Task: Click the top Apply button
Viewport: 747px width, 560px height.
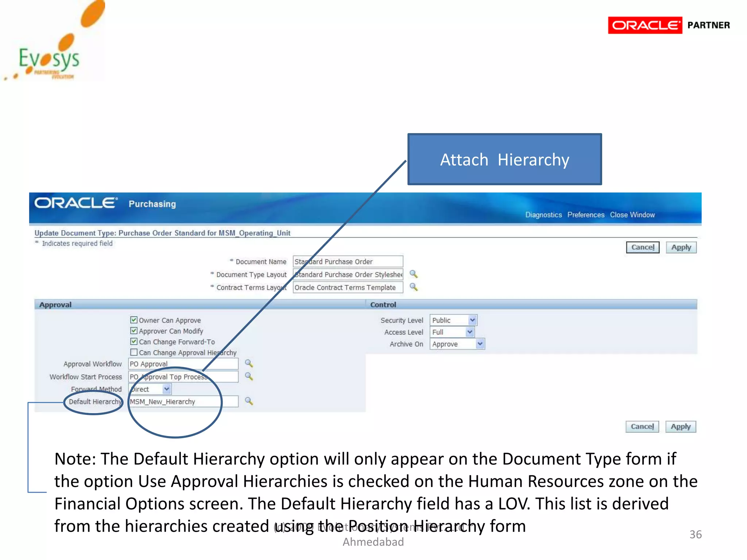Action: pos(681,247)
